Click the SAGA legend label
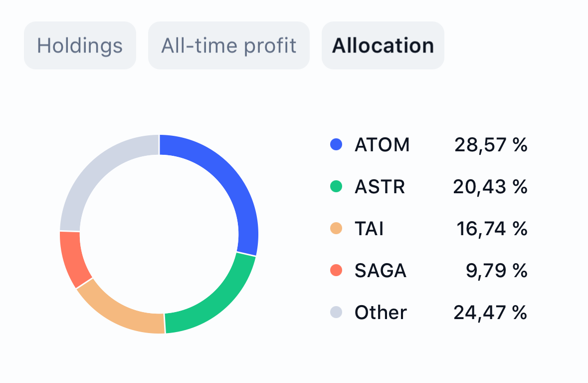The height and width of the screenshot is (383, 588). click(x=381, y=271)
